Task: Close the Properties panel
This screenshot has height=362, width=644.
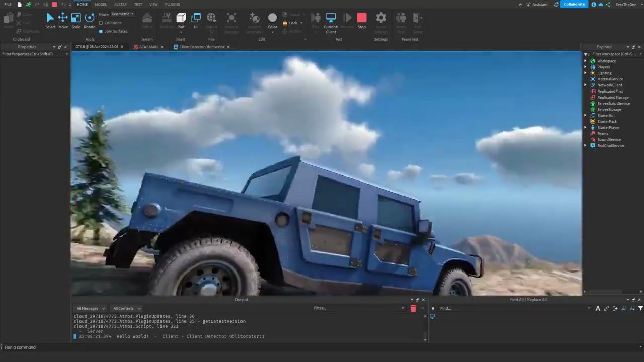Action: (65, 47)
